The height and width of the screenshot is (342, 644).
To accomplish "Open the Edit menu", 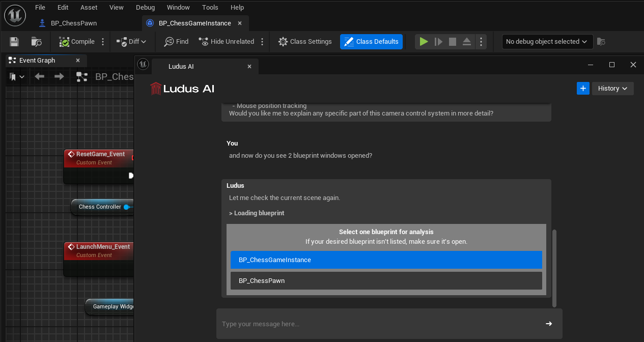I will 63,7.
